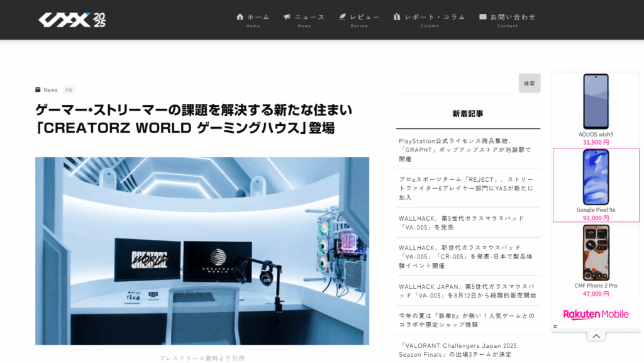Click the プレスリリース資料より引用 caption

202,358
